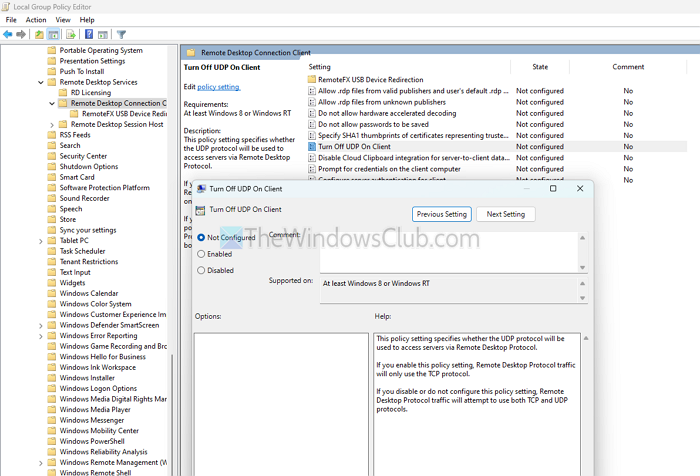Viewport: 700px width, 476px height.
Task: Expand the Windows Error Reporting node
Action: pyautogui.click(x=41, y=336)
